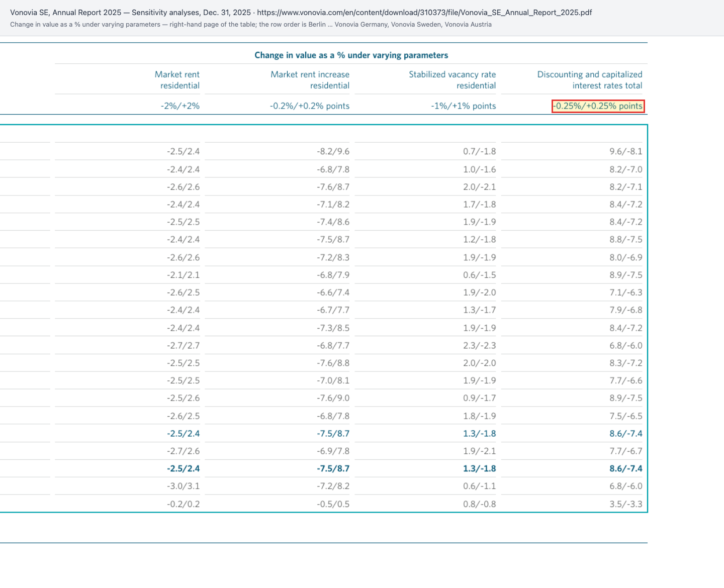Select the cell reading 9.6/-8.1
This screenshot has height=588, width=724.
pos(626,151)
